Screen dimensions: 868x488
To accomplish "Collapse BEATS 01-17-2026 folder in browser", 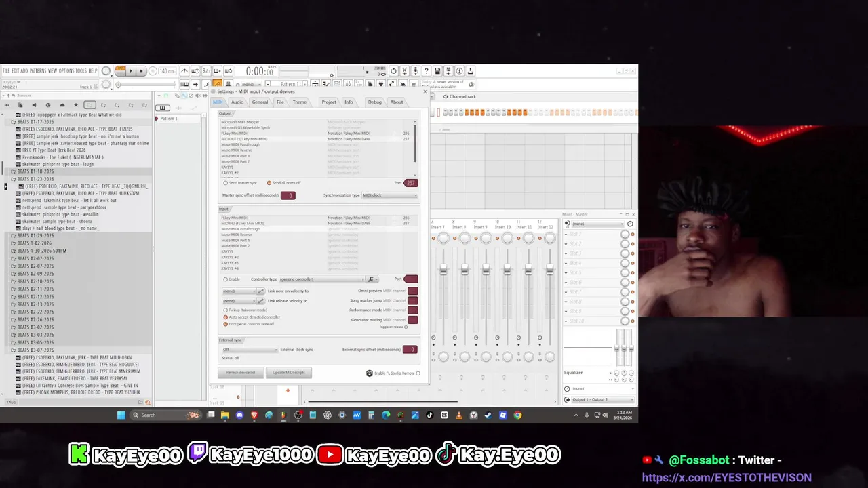I will (35, 122).
